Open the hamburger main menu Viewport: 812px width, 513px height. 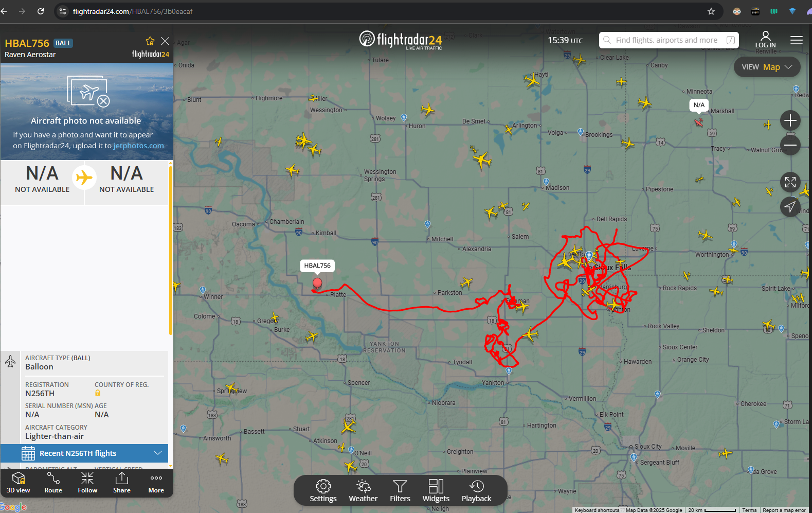(x=797, y=40)
